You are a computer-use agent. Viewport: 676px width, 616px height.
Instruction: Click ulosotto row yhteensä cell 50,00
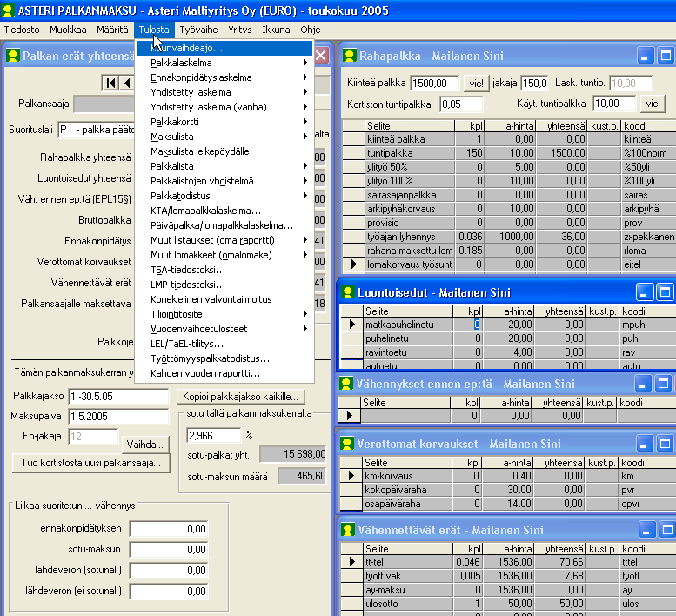tap(559, 604)
